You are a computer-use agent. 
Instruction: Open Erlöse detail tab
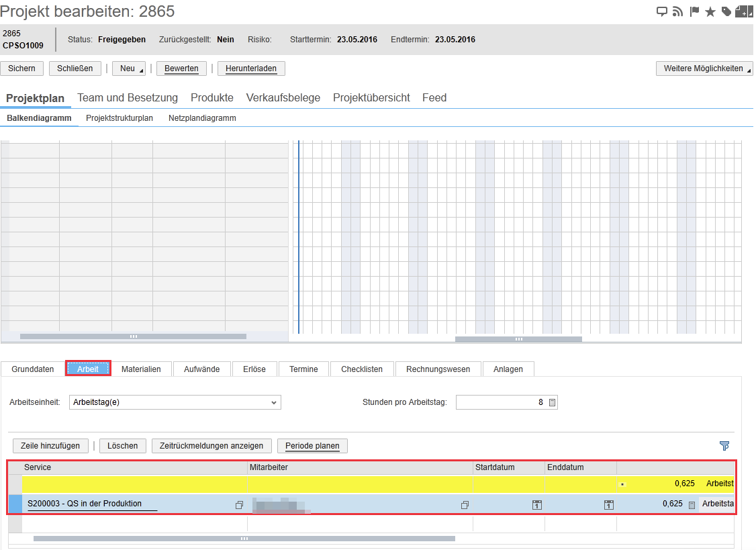pyautogui.click(x=254, y=369)
